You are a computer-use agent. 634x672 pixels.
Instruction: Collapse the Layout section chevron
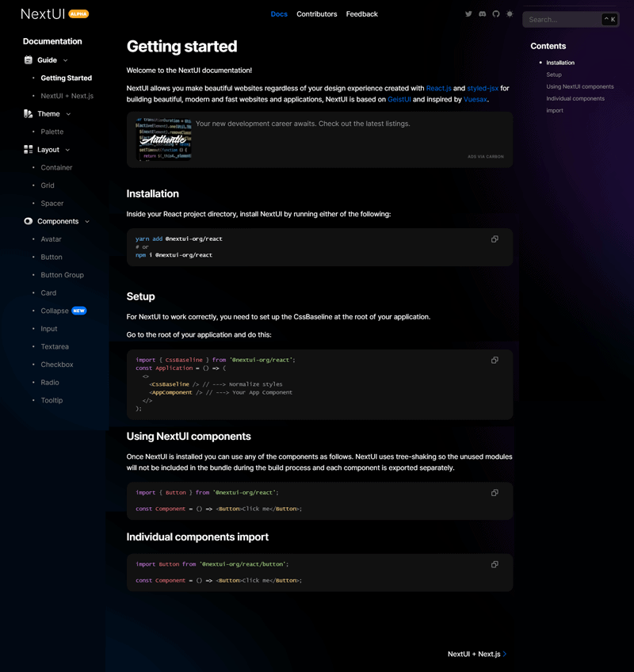(x=67, y=150)
